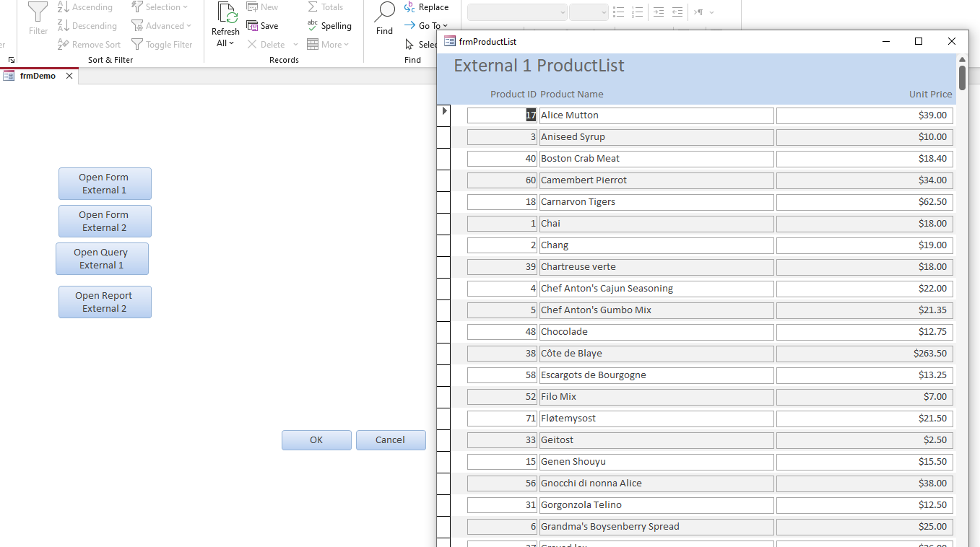Screen dimensions: 980x547
Task: Open the Refresh All dropdown arrow
Action: (x=231, y=43)
